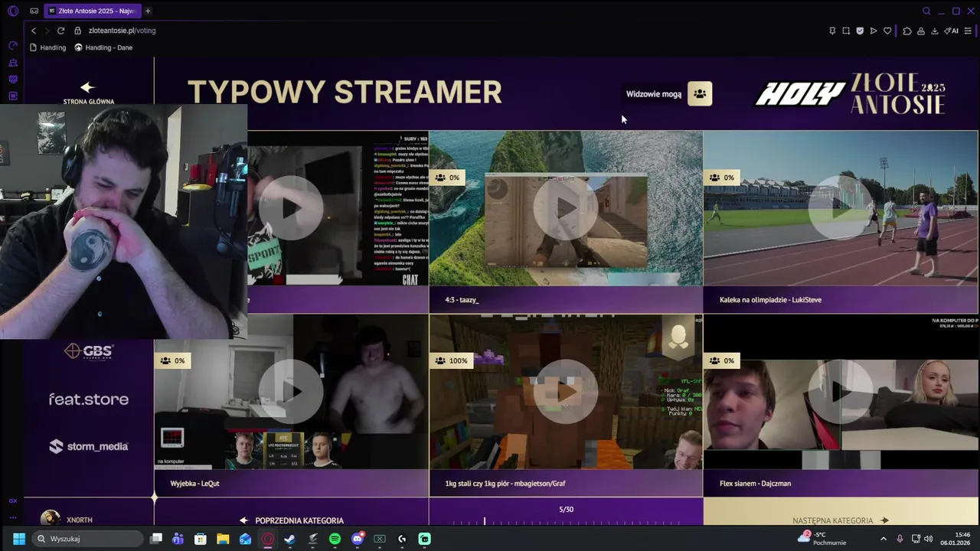Click the site padlock security icon
980x551 pixels.
tap(77, 31)
